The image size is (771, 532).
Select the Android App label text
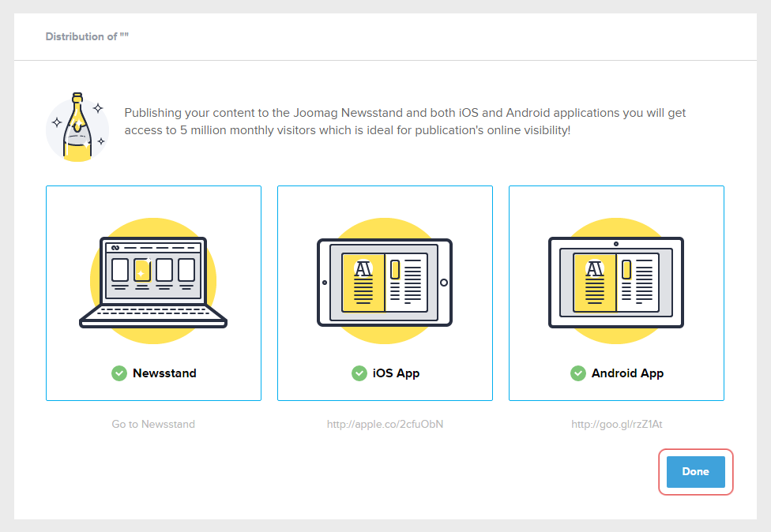[x=627, y=373]
